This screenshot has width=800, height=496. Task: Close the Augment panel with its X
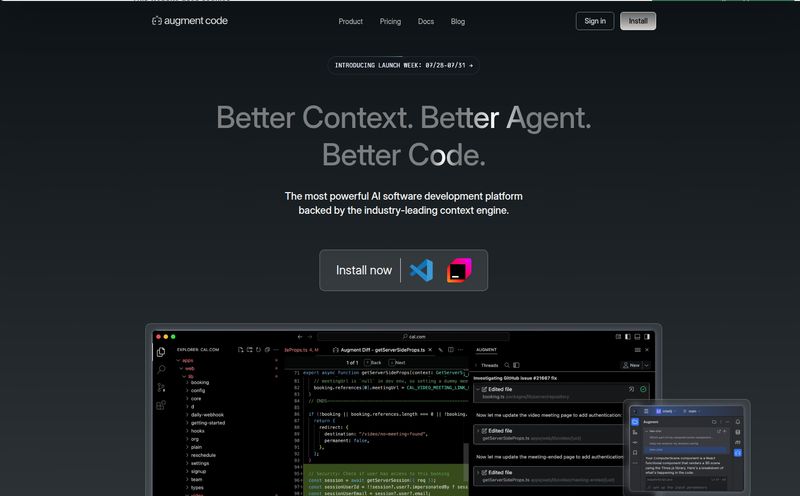[647, 350]
